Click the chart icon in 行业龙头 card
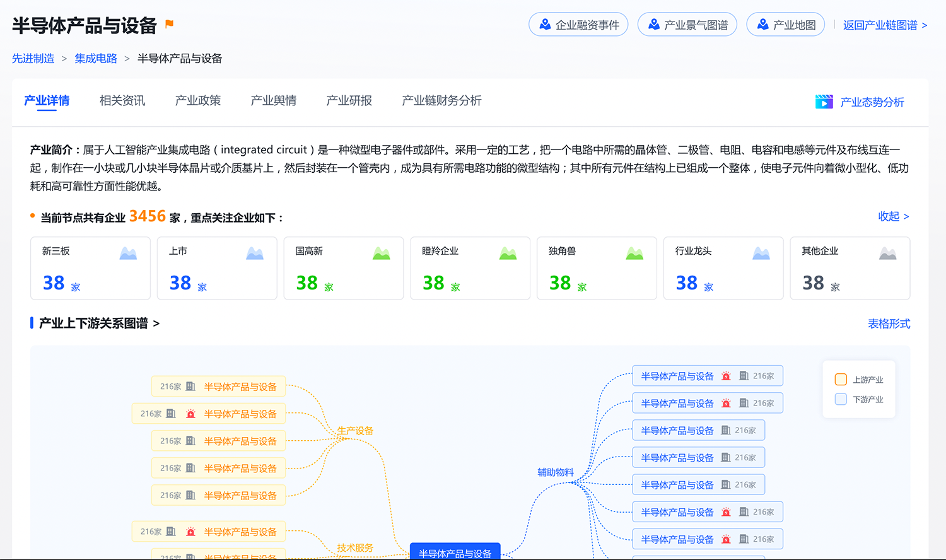The width and height of the screenshot is (946, 560). pyautogui.click(x=761, y=254)
